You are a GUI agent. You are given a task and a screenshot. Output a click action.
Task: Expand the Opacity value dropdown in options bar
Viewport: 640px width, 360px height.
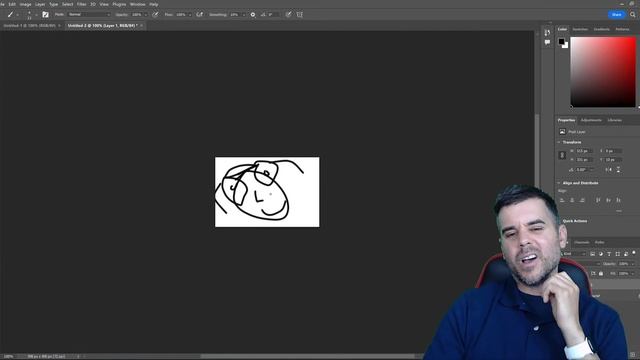click(x=146, y=15)
